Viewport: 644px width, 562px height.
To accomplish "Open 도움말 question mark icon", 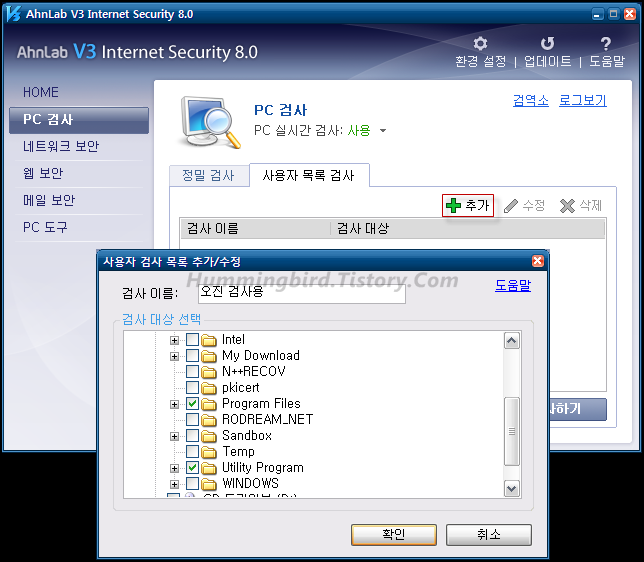I will [606, 44].
